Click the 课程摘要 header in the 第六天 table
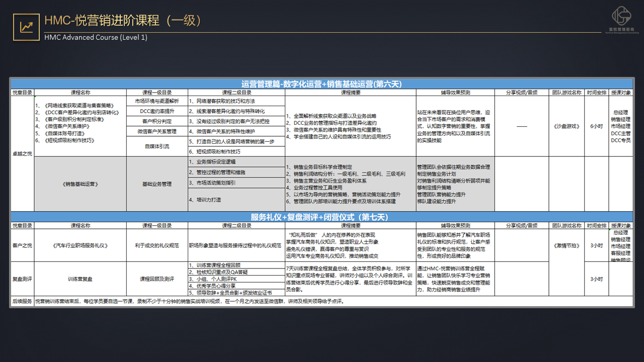Screen dimensions: 644x362 [x=350, y=93]
